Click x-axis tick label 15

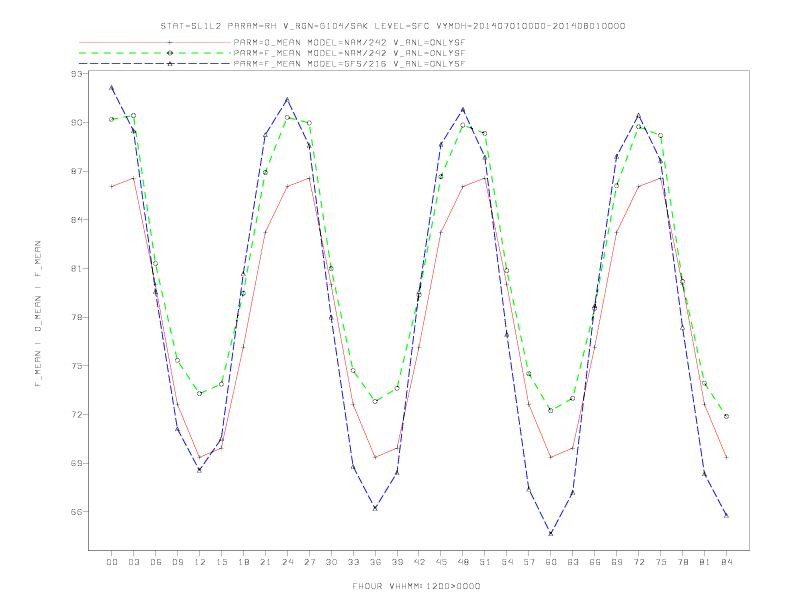tap(221, 562)
